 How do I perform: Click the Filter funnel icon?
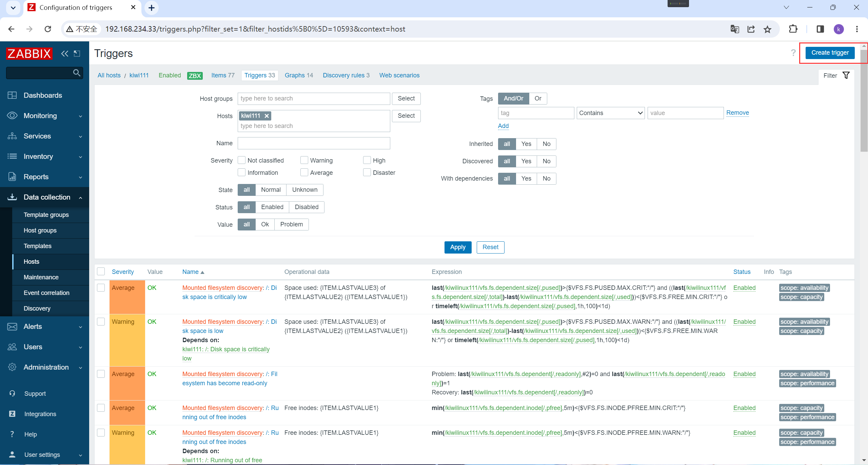[x=846, y=75]
